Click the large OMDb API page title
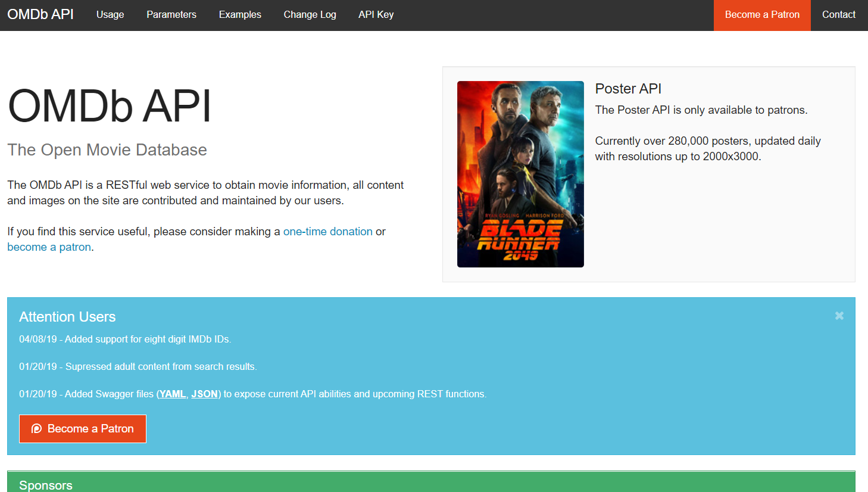Viewport: 868px width, 492px height. coord(110,107)
